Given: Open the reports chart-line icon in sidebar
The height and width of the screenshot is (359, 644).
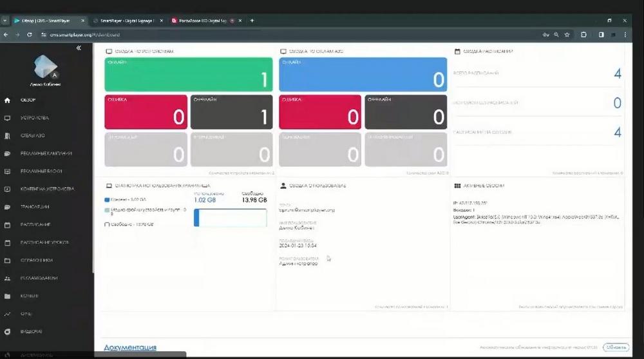Looking at the screenshot, I should 7,314.
